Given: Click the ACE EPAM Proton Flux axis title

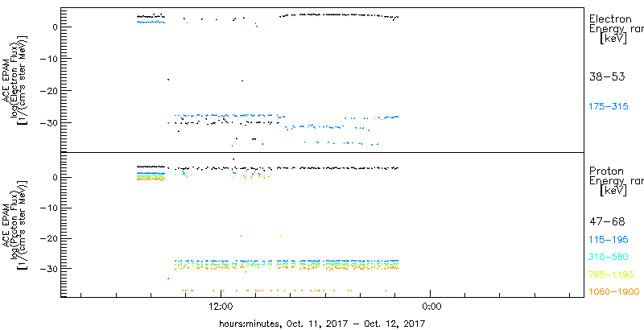Looking at the screenshot, I should coord(15,225).
